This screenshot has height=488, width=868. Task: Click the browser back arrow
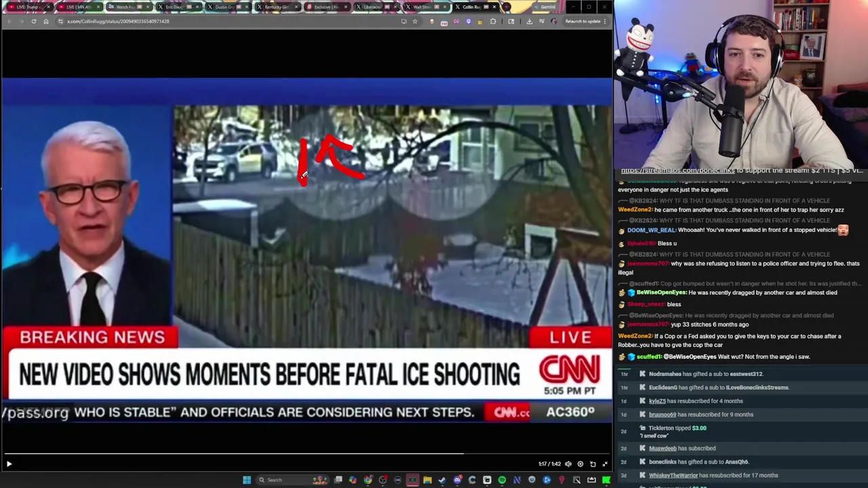click(9, 21)
